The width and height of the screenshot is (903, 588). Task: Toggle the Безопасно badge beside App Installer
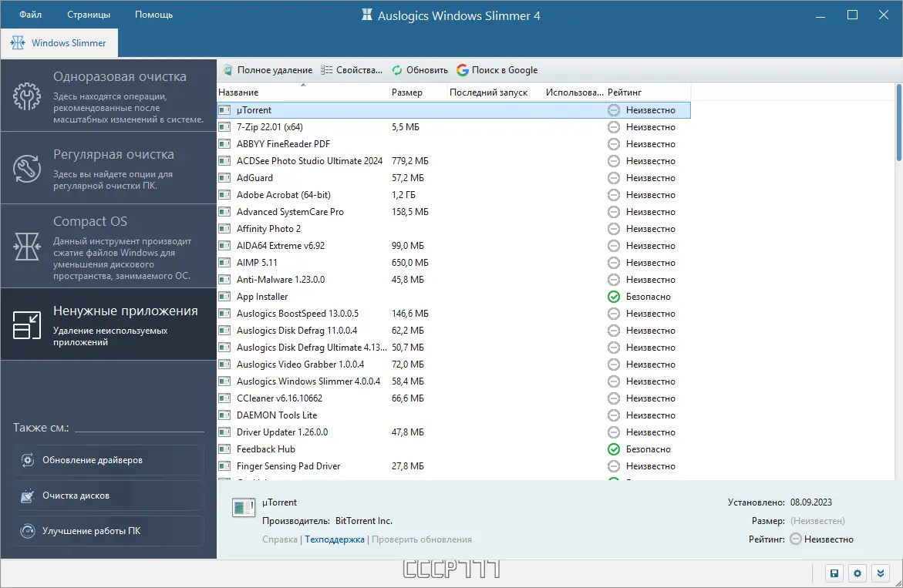pos(613,296)
